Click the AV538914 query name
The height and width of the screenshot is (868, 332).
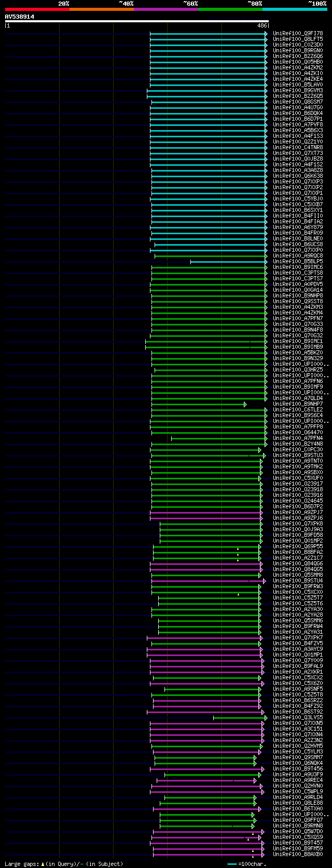(x=20, y=17)
